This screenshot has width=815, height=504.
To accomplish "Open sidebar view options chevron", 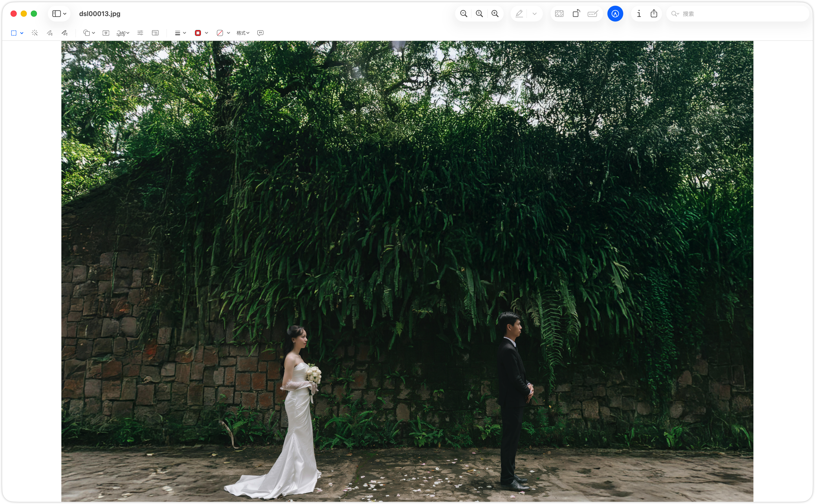I will [x=65, y=14].
